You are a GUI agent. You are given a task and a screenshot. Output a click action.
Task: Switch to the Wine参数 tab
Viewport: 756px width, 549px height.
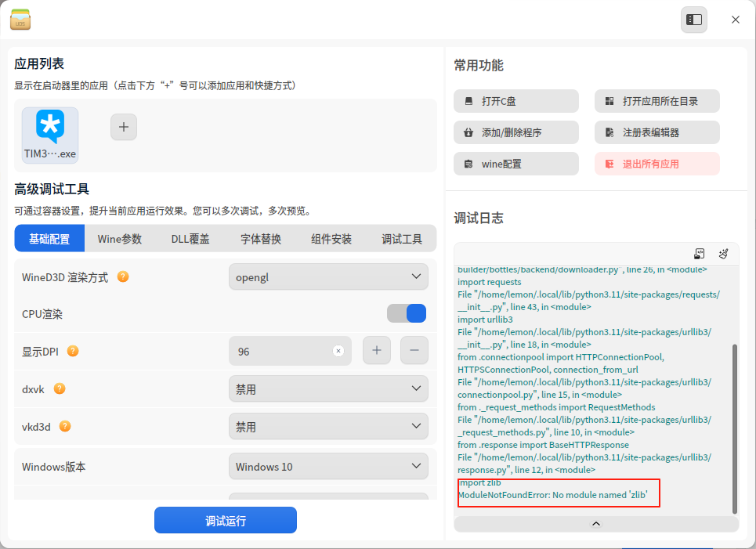(x=120, y=238)
